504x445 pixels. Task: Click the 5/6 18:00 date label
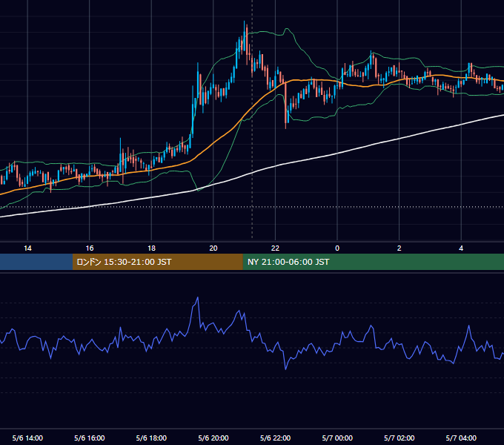click(151, 438)
